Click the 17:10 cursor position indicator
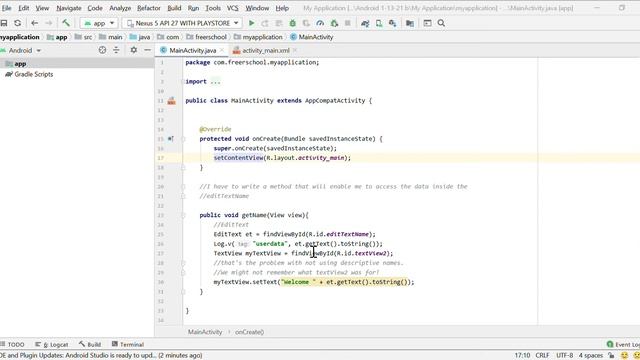This screenshot has height=360, width=640. (522, 356)
